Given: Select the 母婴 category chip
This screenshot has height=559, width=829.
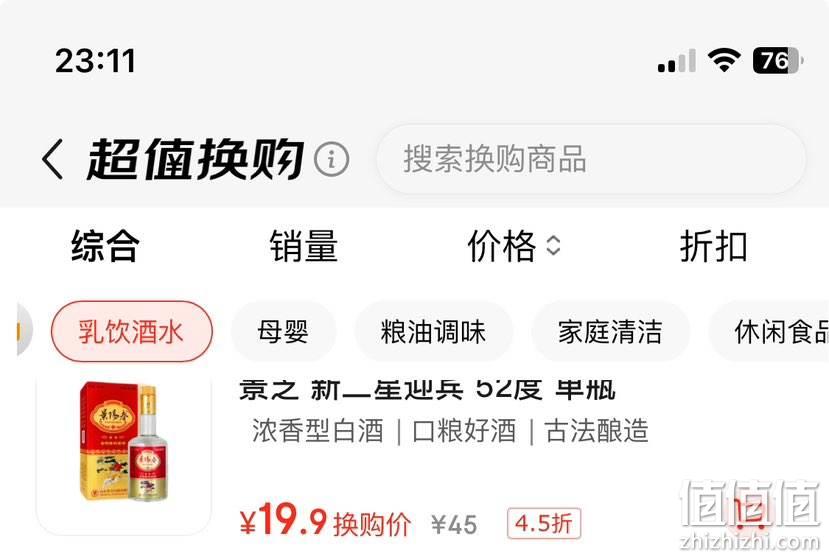Looking at the screenshot, I should pyautogui.click(x=283, y=332).
